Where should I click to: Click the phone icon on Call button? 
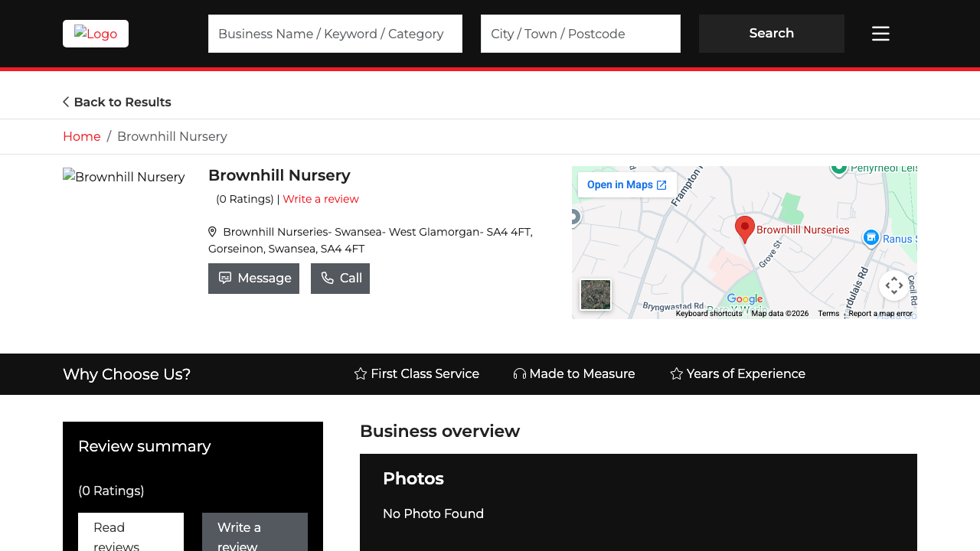point(327,278)
